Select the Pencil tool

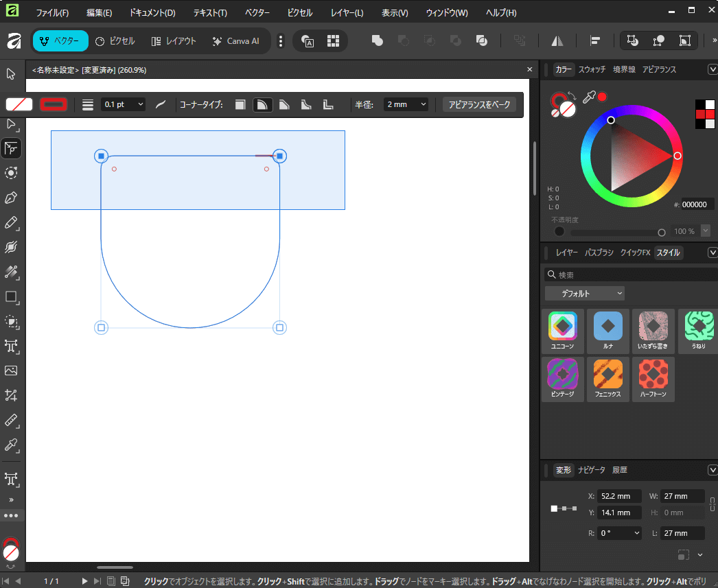tap(11, 222)
